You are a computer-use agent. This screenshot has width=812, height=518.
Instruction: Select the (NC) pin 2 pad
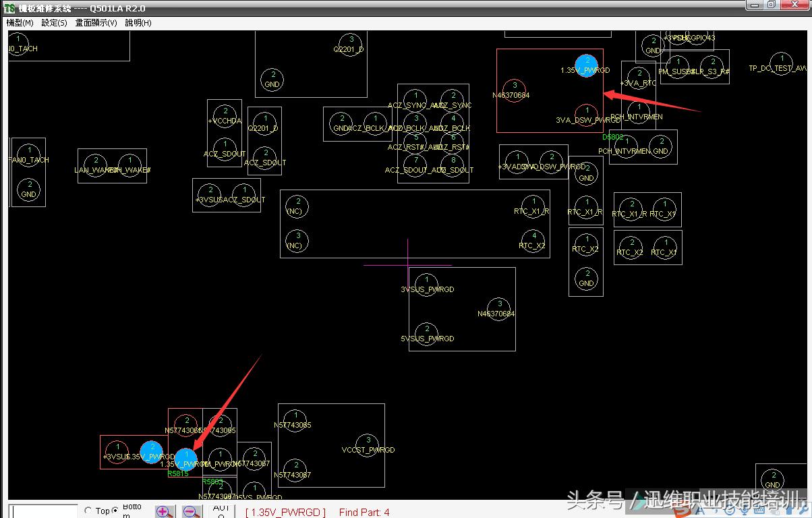[x=297, y=206]
